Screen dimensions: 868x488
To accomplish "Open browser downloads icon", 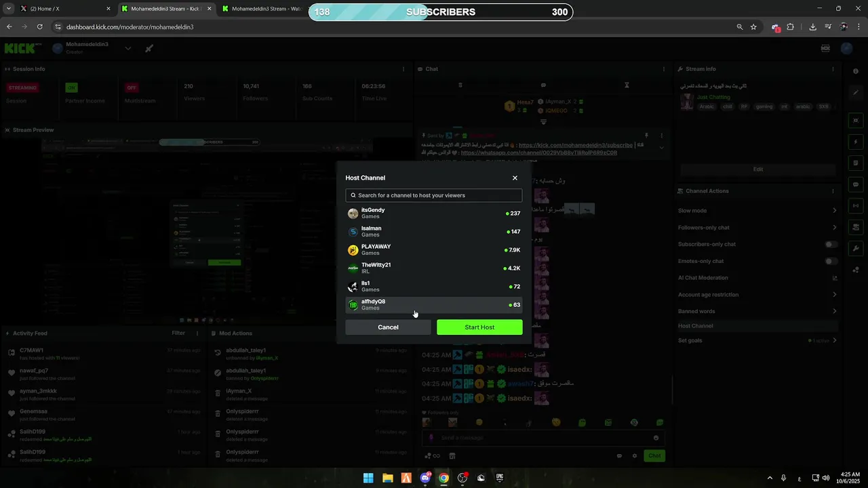I will click(812, 26).
